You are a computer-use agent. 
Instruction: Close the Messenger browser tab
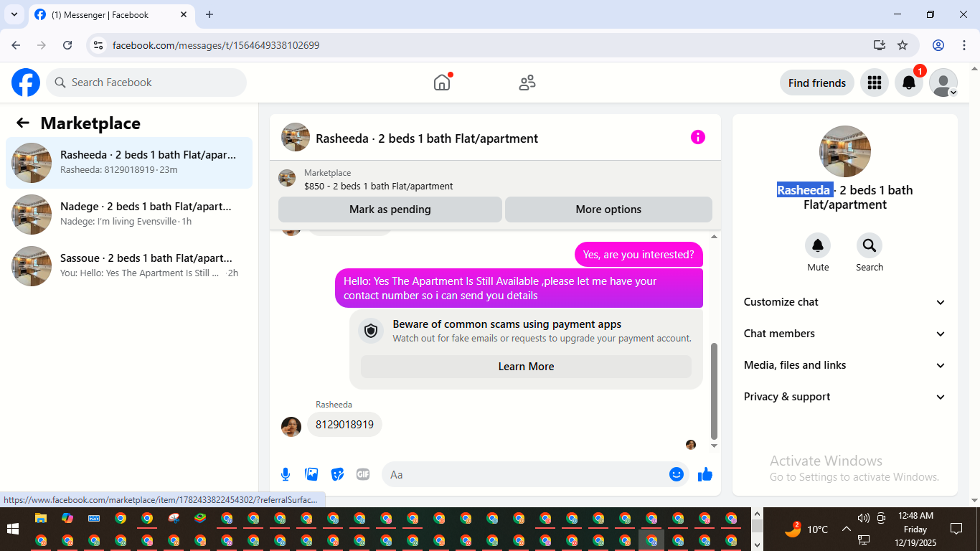[184, 14]
